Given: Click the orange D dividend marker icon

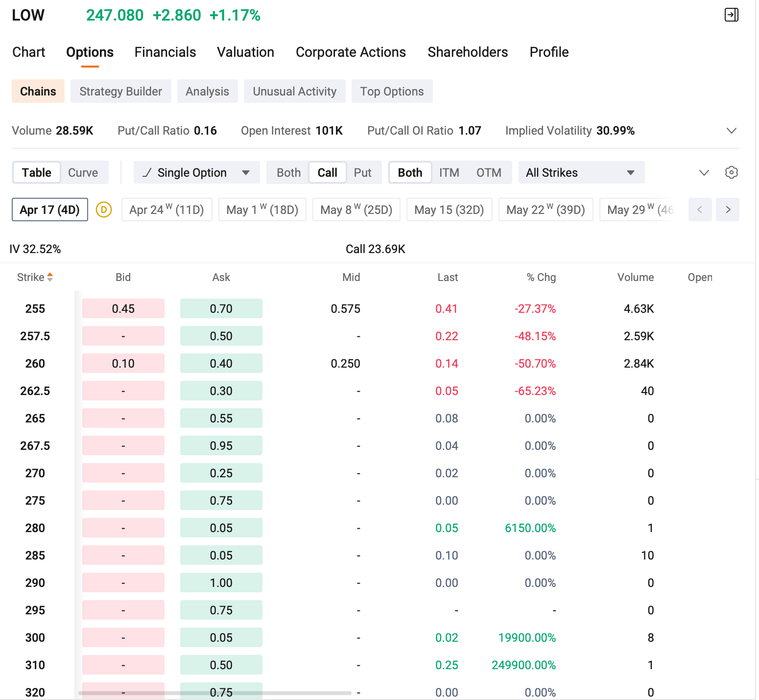Looking at the screenshot, I should (x=104, y=210).
